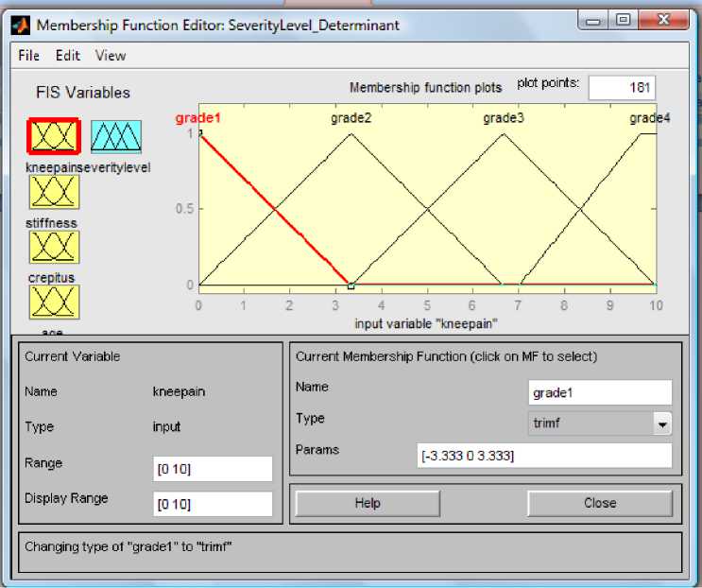702x588 pixels.
Task: Click the plot points input field
Action: (x=621, y=88)
